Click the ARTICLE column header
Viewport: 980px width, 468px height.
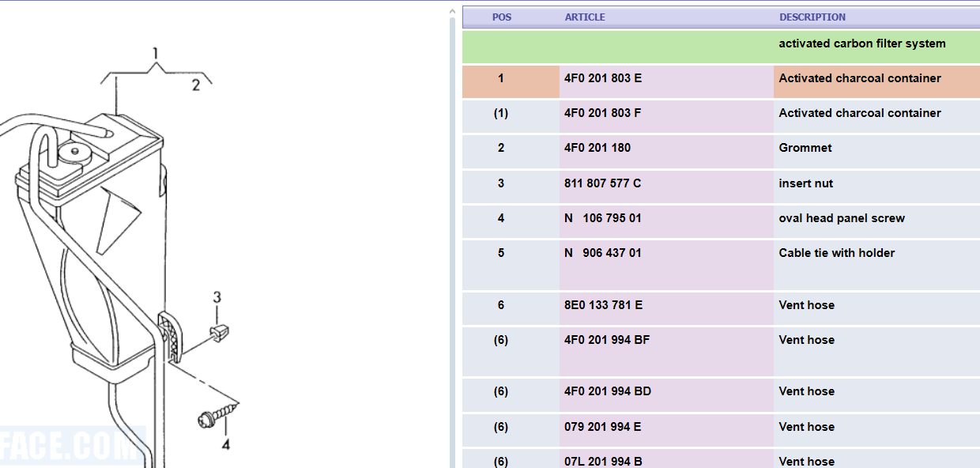tap(585, 17)
